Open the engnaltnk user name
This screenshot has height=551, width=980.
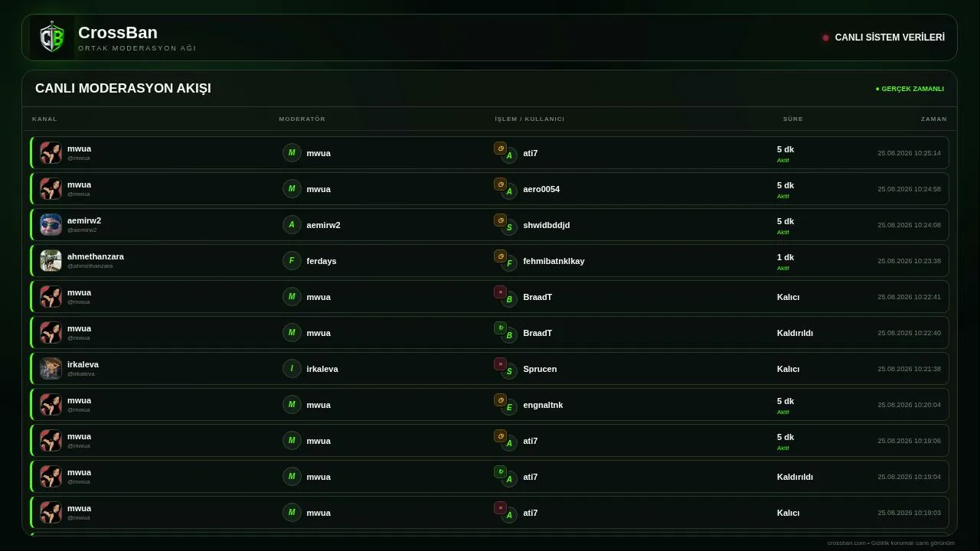(543, 405)
